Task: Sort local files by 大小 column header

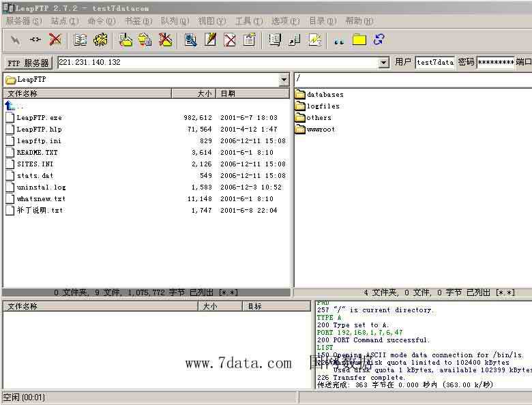Action: coord(194,93)
